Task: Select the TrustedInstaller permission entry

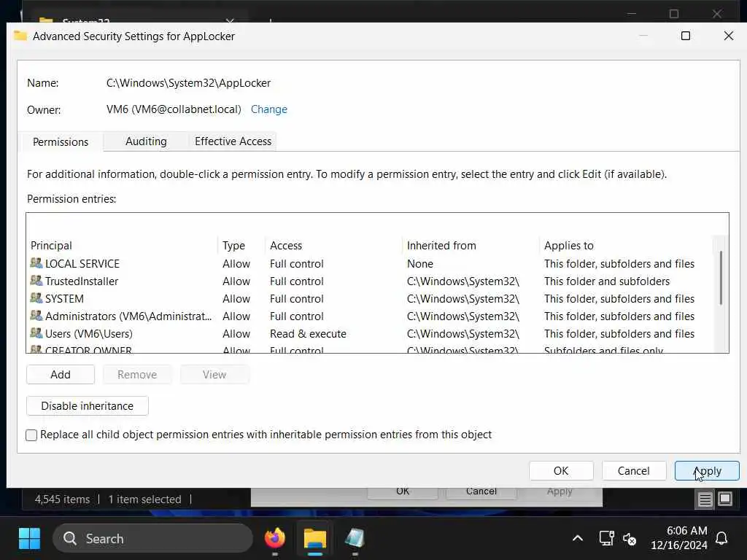Action: (370, 281)
